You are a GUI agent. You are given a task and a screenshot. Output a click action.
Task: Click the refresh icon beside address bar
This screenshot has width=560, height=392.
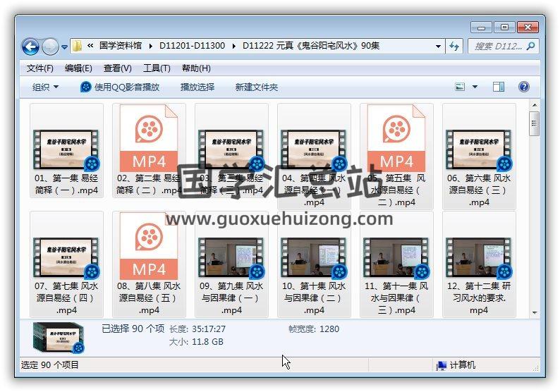[455, 46]
